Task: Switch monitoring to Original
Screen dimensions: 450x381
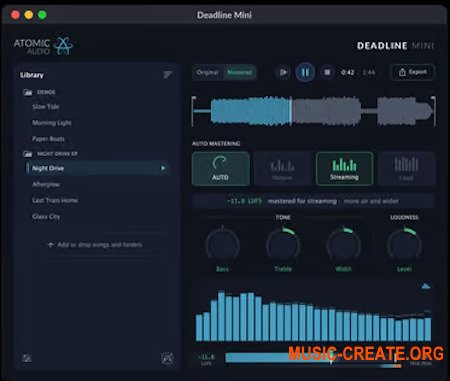Action: [x=207, y=72]
